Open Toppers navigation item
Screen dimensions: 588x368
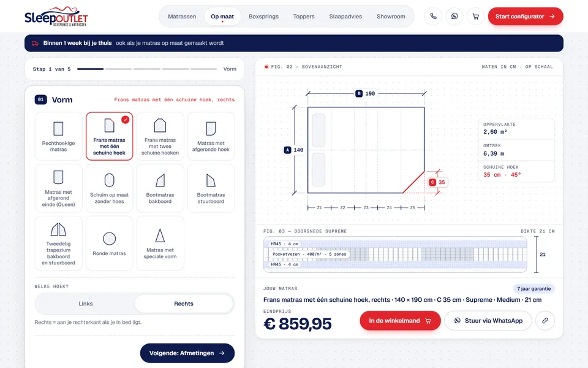(304, 17)
